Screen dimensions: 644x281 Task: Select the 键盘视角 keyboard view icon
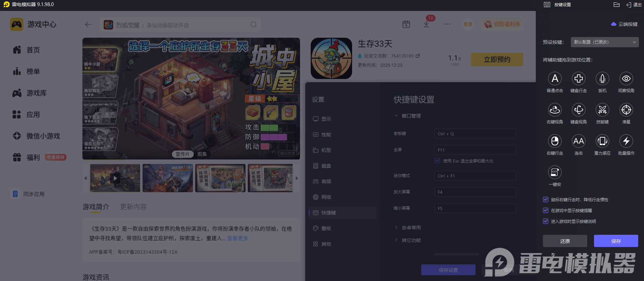tap(579, 110)
